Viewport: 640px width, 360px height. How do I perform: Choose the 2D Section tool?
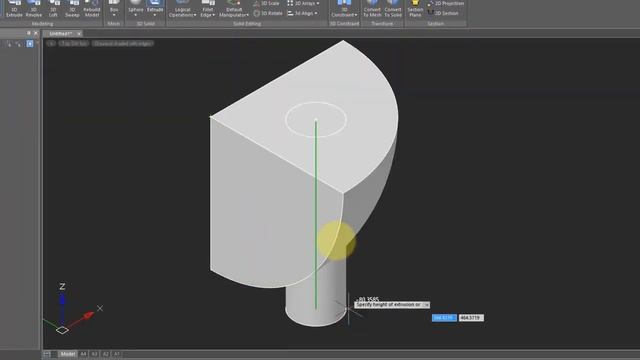[443, 13]
